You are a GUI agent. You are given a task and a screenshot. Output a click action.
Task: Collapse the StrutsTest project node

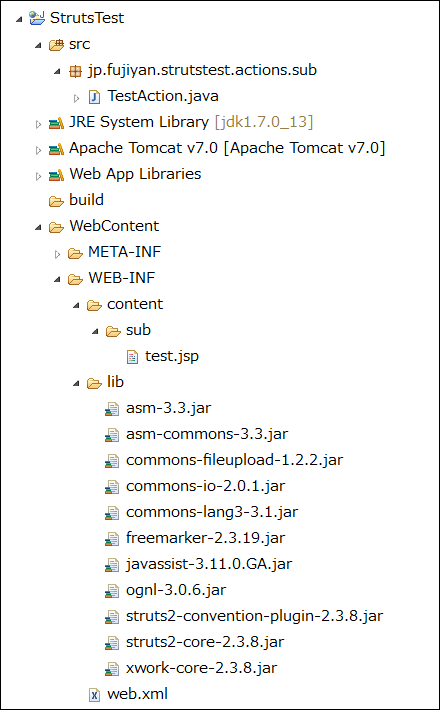pyautogui.click(x=19, y=19)
